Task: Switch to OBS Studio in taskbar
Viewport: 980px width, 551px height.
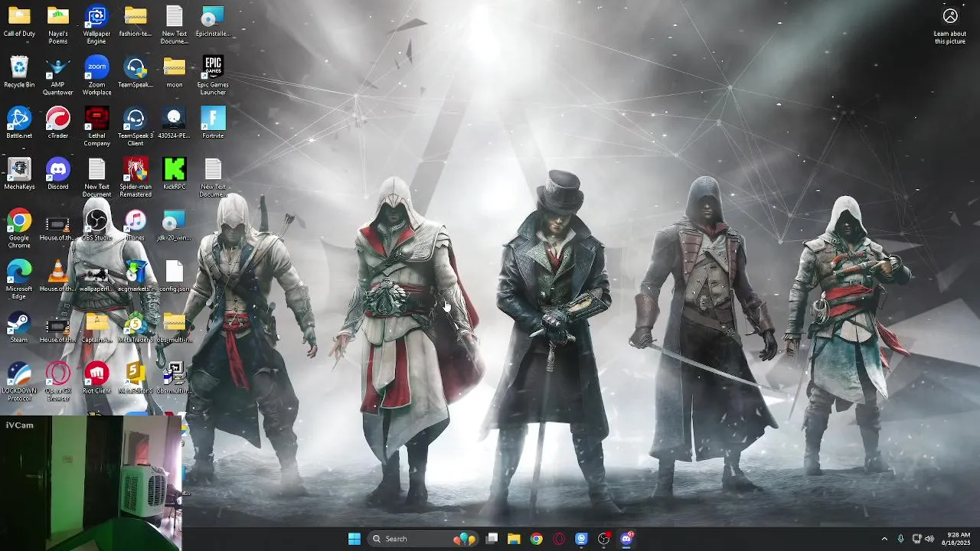Action: (604, 539)
